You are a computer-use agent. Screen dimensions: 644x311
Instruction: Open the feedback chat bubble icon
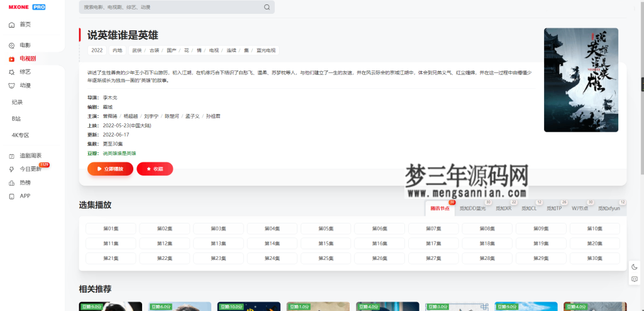coord(634,280)
